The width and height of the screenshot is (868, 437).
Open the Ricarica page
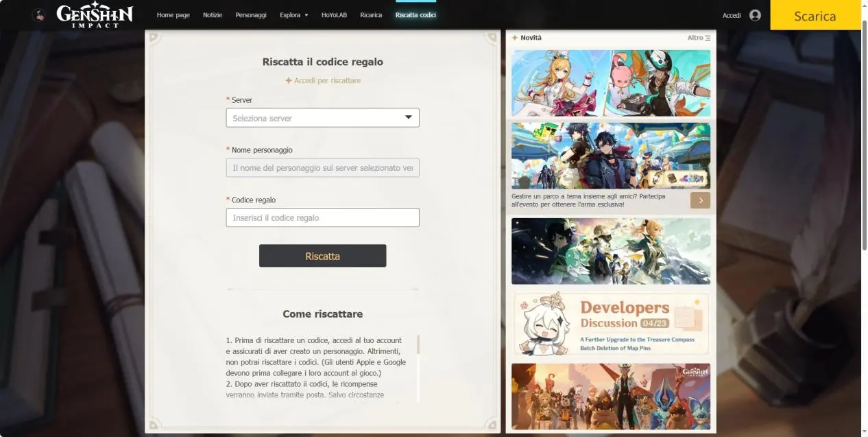coord(371,15)
